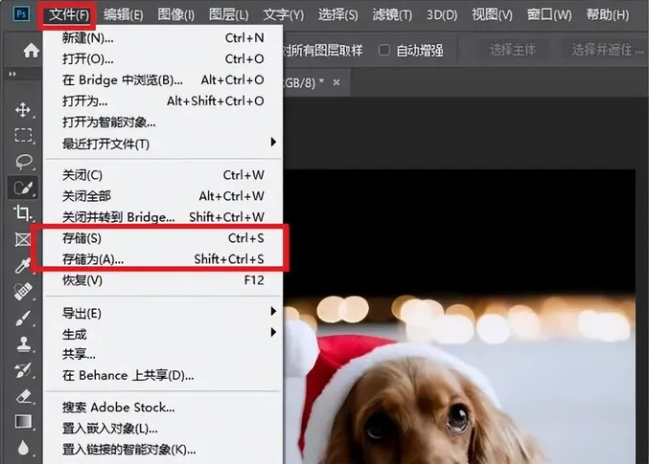Open the 3D(D) menu
The width and height of the screenshot is (649, 465).
click(x=442, y=15)
